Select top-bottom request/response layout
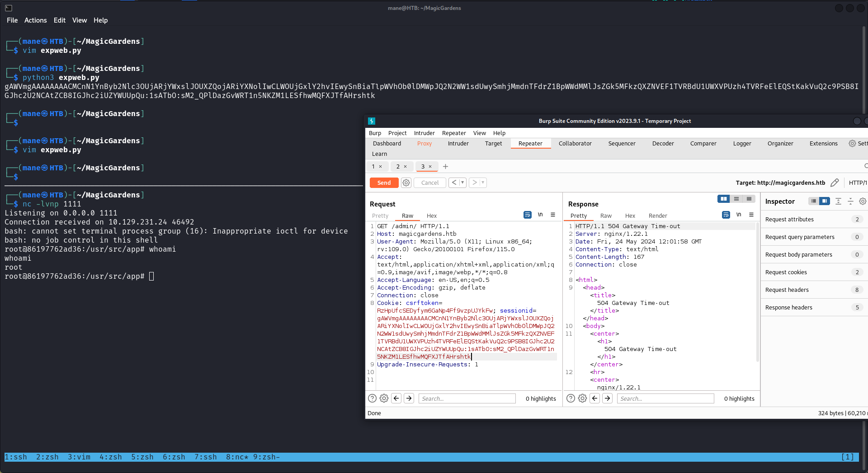The height and width of the screenshot is (473, 868). click(x=736, y=199)
